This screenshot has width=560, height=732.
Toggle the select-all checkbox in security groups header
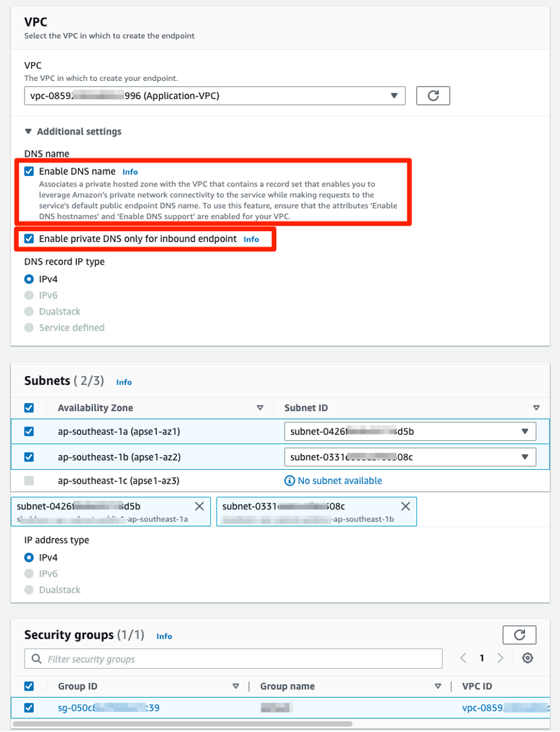pos(28,686)
